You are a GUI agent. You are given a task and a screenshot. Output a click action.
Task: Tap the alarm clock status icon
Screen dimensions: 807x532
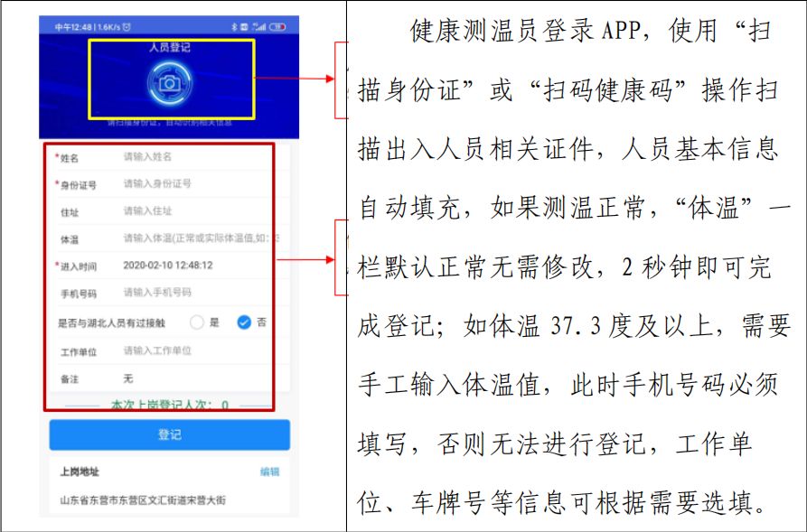click(127, 27)
